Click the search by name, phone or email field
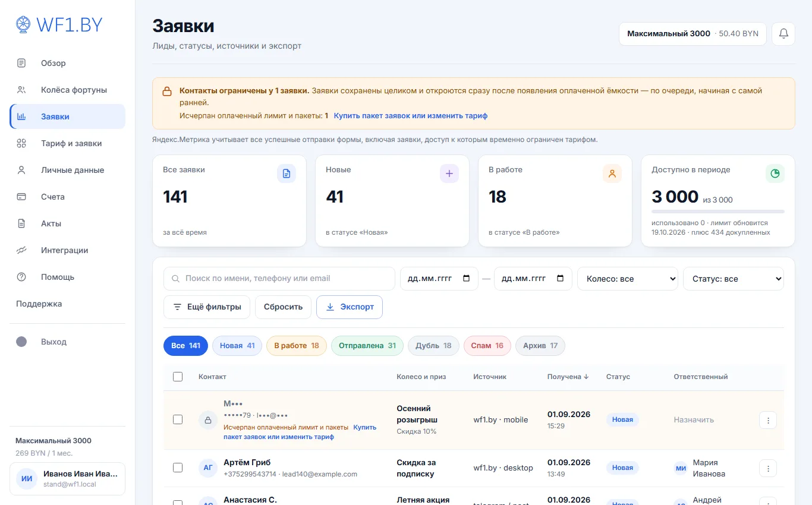Screen dimensions: 812x505 [279, 279]
